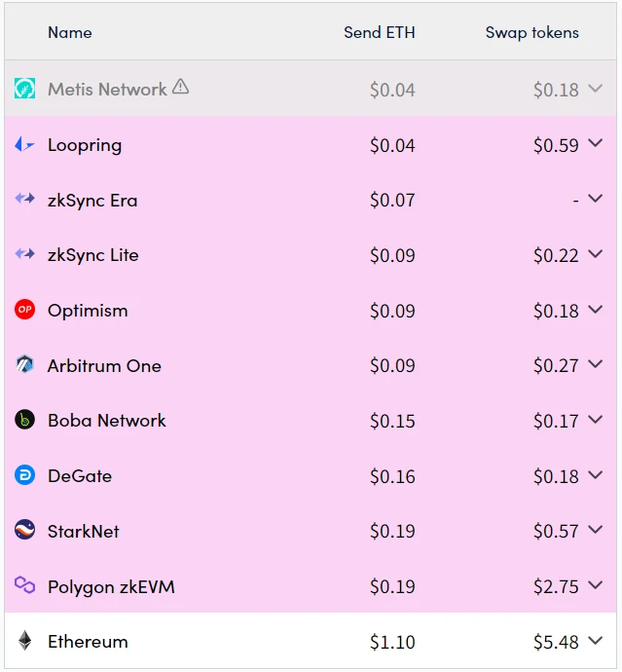The width and height of the screenshot is (622, 672).
Task: Expand the Ethereum row chevron
Action: pos(596,640)
